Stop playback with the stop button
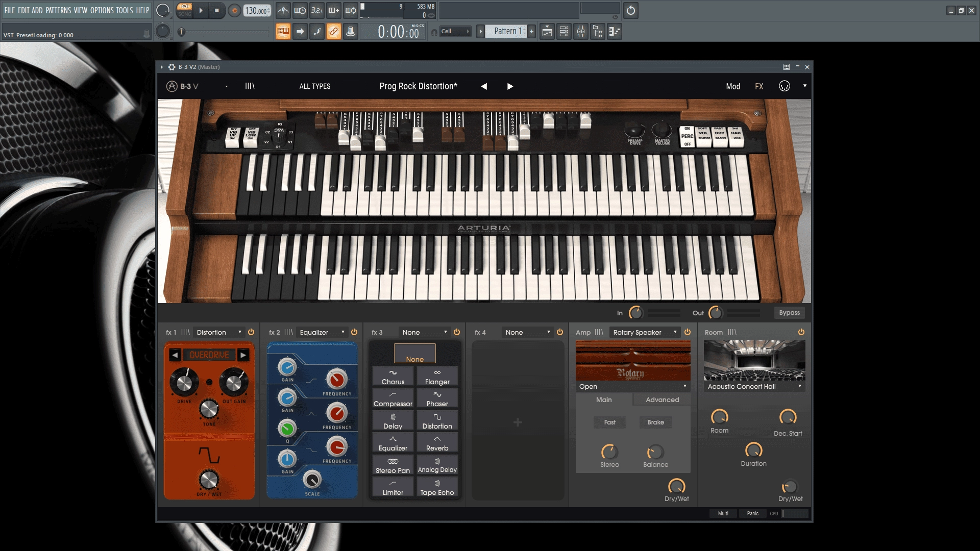Image resolution: width=980 pixels, height=551 pixels. tap(217, 10)
